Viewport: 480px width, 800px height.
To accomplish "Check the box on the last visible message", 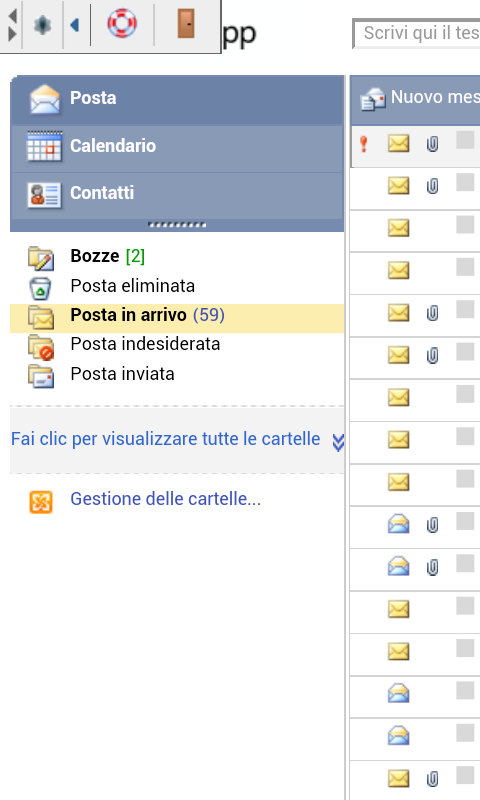I will pos(465,775).
